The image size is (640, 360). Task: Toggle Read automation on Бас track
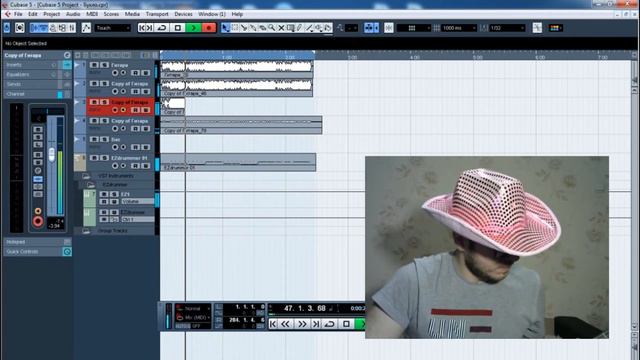(x=136, y=147)
